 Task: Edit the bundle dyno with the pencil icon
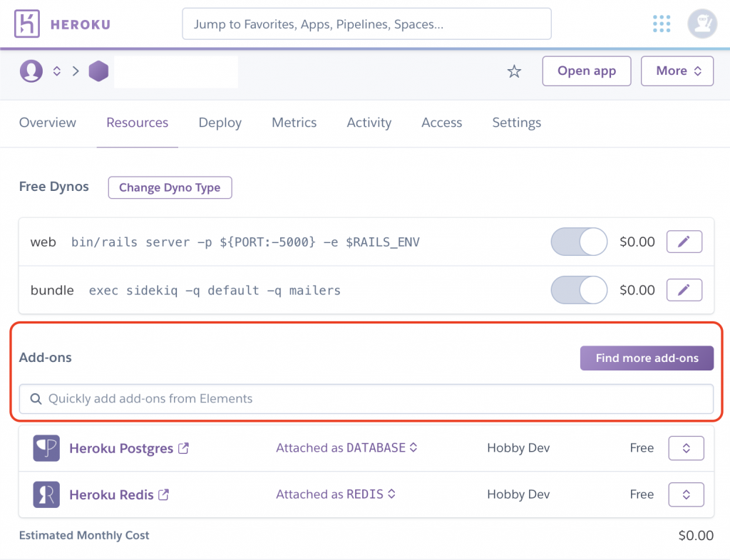click(x=684, y=290)
